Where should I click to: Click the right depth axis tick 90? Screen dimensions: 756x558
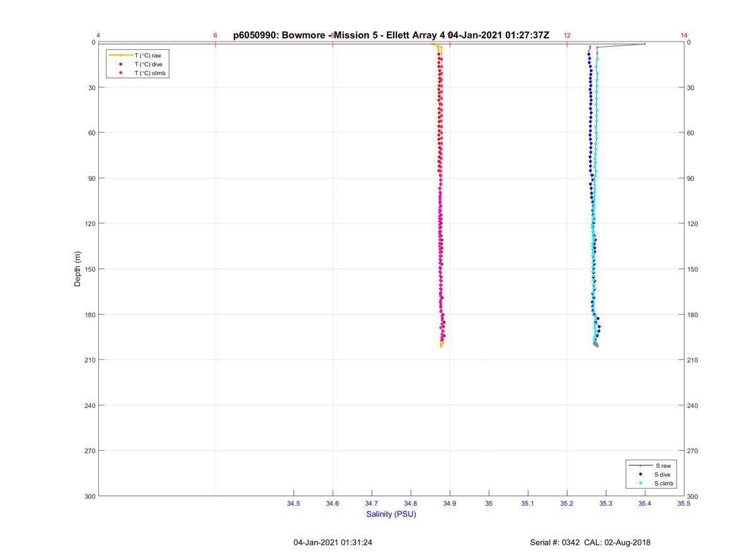(x=691, y=178)
